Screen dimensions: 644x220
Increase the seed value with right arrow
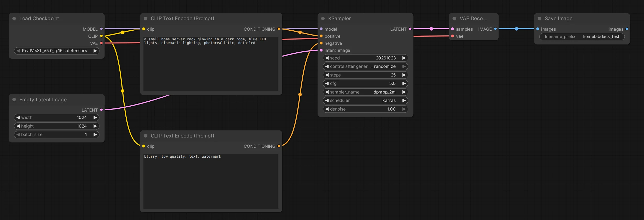coord(404,58)
